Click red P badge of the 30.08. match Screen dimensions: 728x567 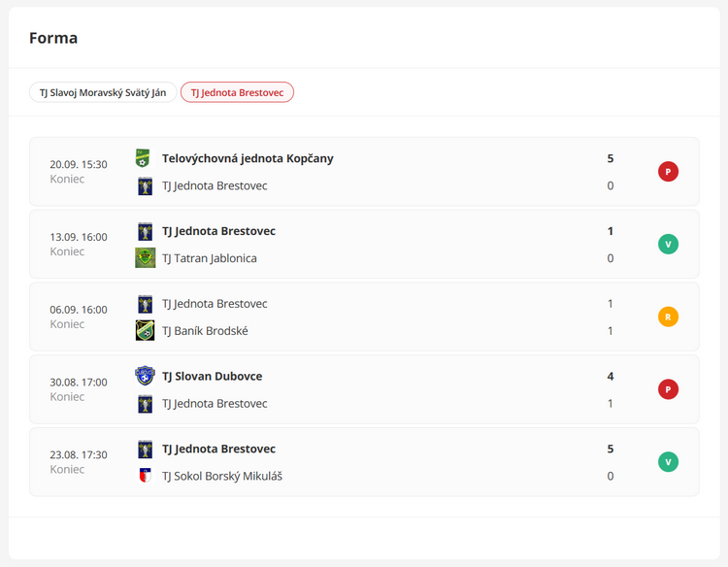tap(668, 389)
